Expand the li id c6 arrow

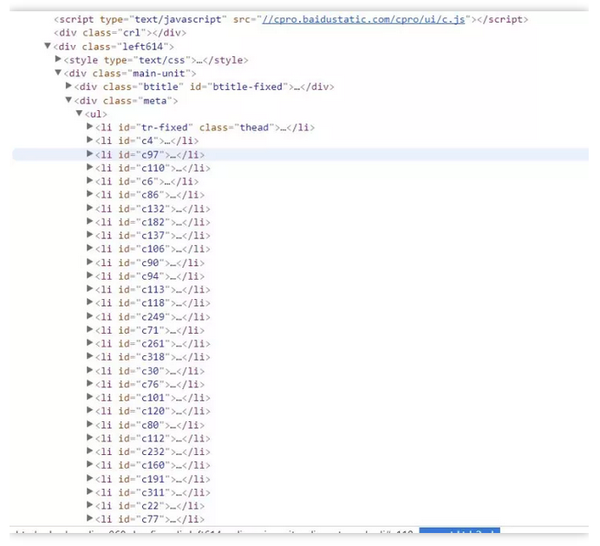[90, 181]
